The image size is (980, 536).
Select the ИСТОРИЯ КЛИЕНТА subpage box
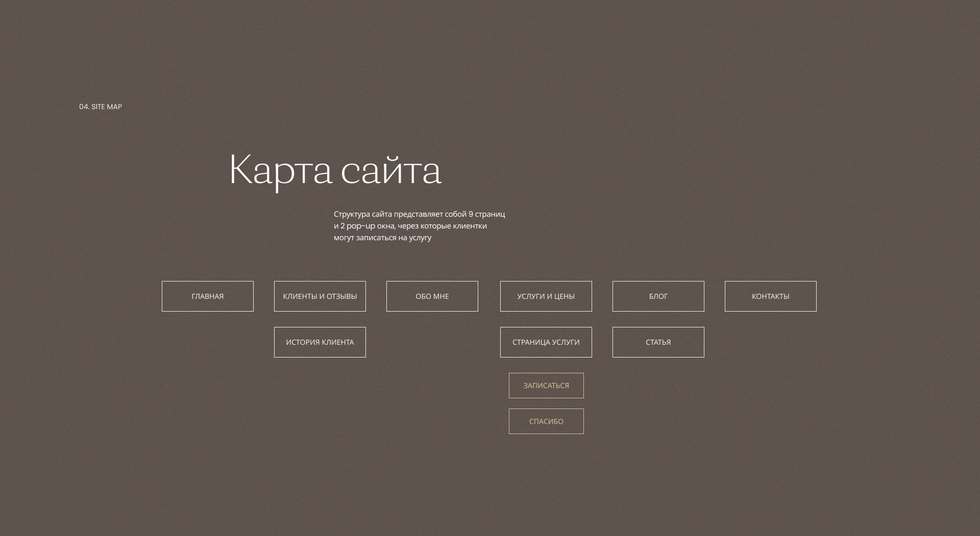(x=320, y=342)
